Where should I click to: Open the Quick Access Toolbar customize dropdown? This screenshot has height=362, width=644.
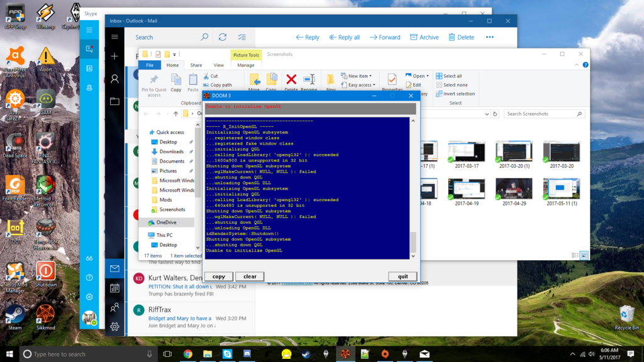click(x=175, y=54)
